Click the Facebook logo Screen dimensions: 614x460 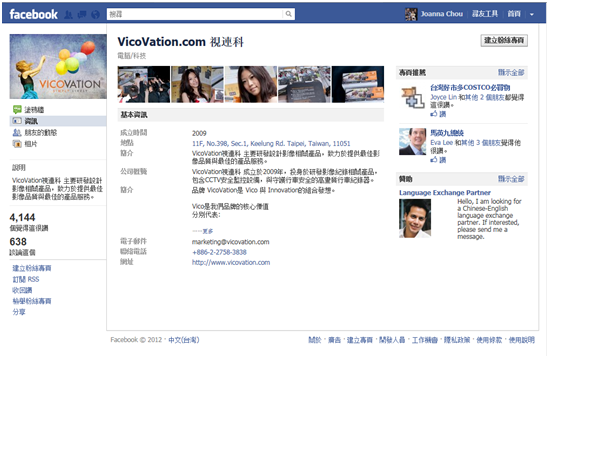[33, 14]
